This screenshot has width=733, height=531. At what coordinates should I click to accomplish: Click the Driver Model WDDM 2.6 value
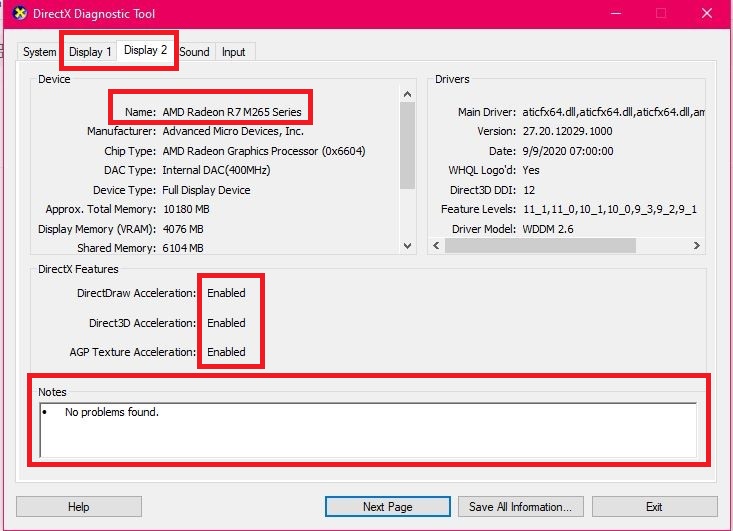click(x=548, y=229)
